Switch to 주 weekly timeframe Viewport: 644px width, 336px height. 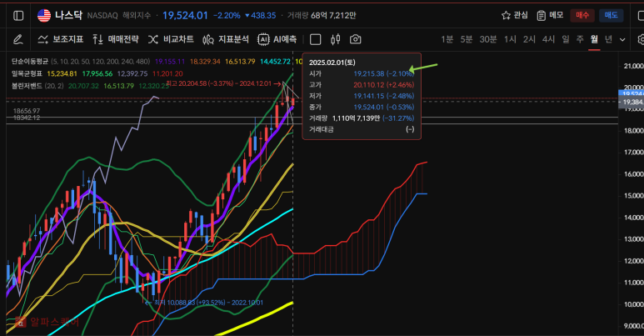coord(580,39)
